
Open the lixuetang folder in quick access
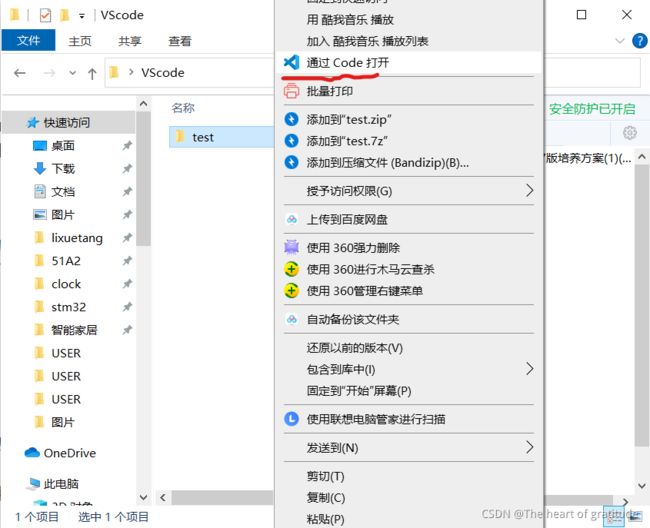(77, 238)
